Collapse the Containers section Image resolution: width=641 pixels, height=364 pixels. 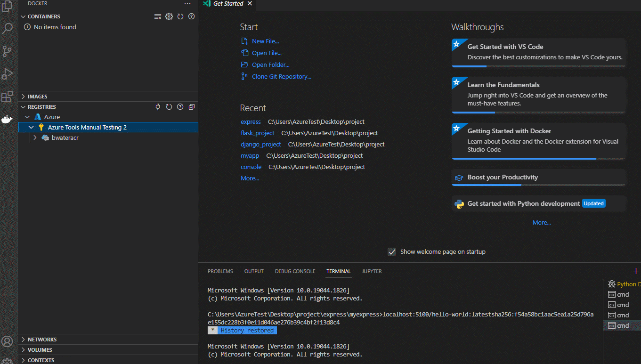pos(23,16)
